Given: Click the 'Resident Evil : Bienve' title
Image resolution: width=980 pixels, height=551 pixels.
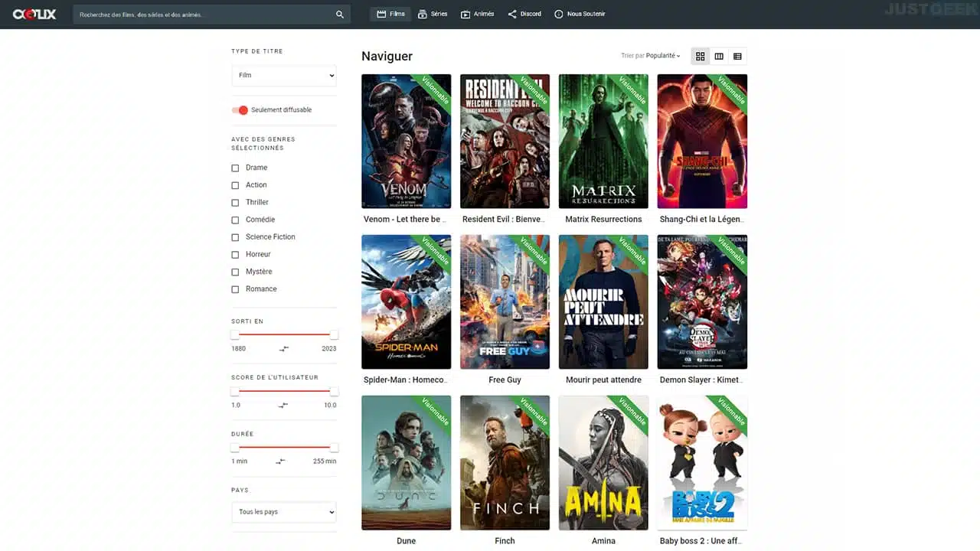Looking at the screenshot, I should click(x=505, y=220).
